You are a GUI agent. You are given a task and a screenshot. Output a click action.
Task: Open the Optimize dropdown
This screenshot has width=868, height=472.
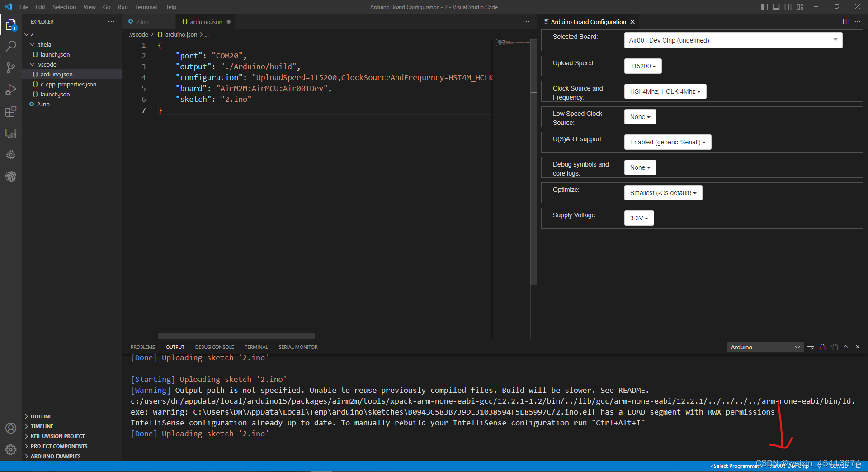tap(663, 193)
